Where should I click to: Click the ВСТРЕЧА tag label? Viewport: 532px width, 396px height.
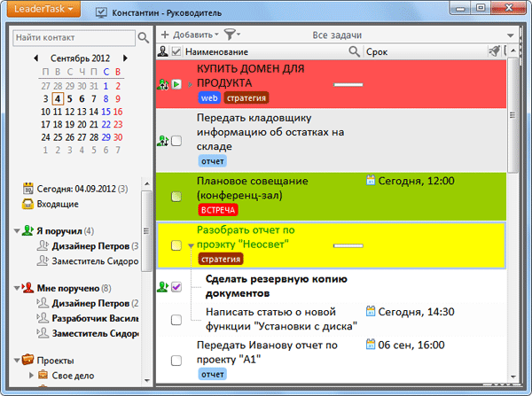point(218,210)
